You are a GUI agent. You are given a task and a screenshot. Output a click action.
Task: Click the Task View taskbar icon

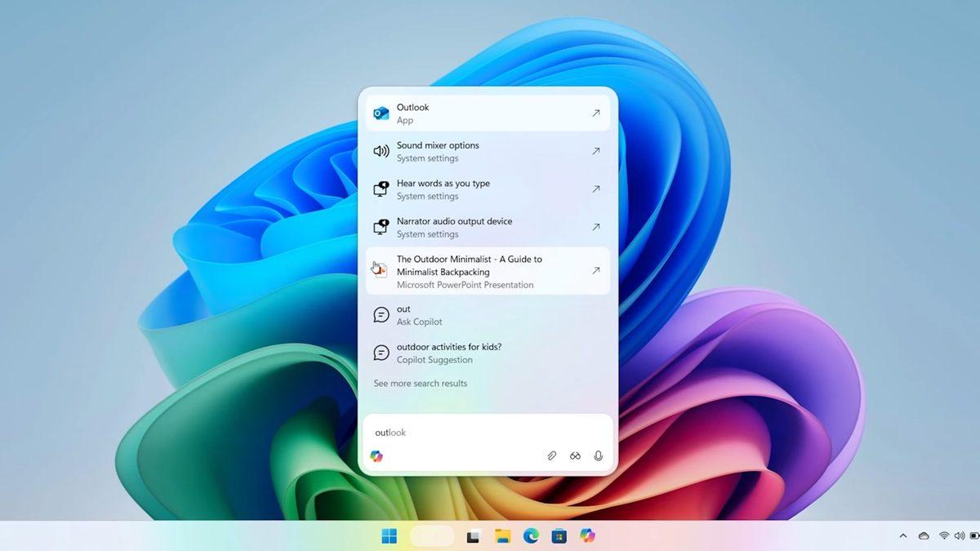(x=474, y=536)
